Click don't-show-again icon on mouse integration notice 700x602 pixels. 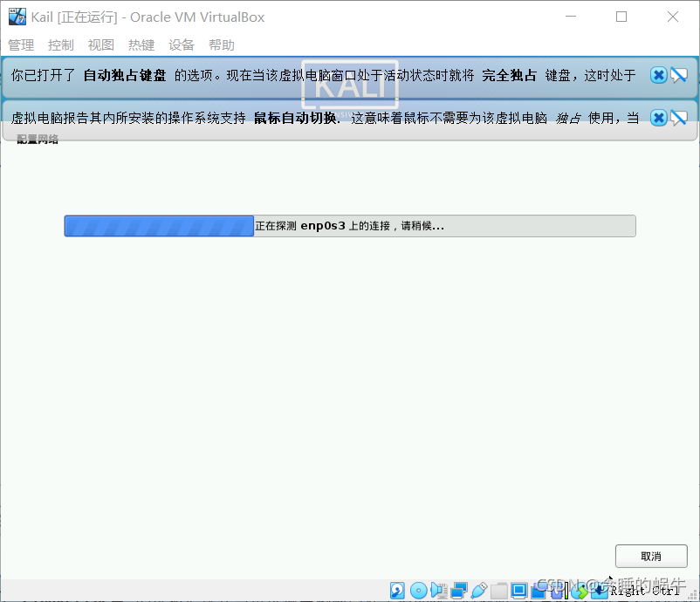[x=679, y=118]
